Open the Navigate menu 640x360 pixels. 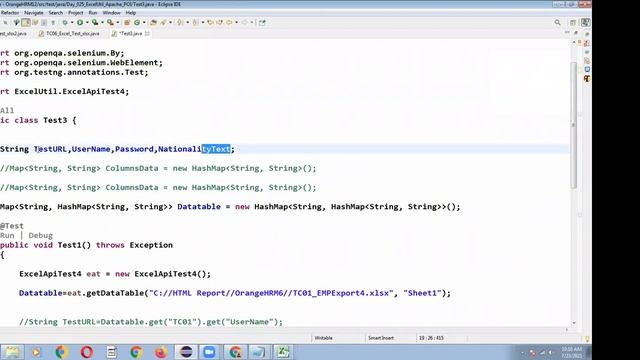[x=33, y=13]
